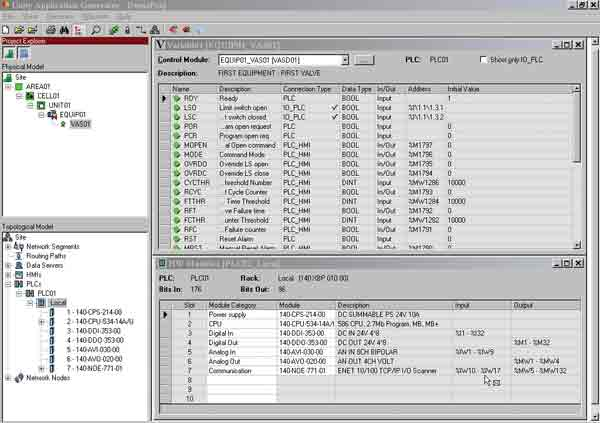Click the Print toolbar icon
The height and width of the screenshot is (423, 600).
(x=51, y=29)
